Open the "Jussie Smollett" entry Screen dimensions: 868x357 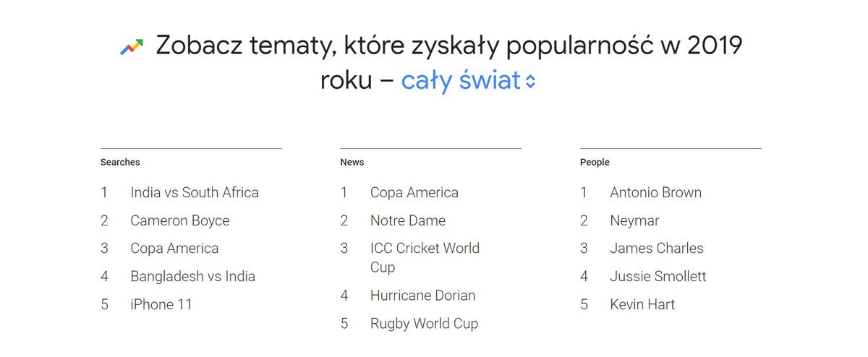click(x=658, y=276)
